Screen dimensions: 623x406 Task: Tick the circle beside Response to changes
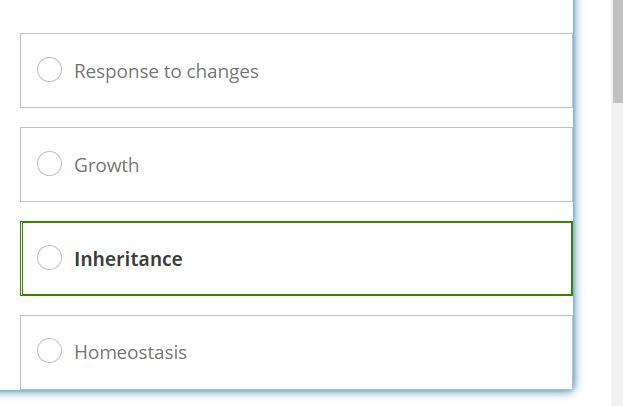[49, 70]
